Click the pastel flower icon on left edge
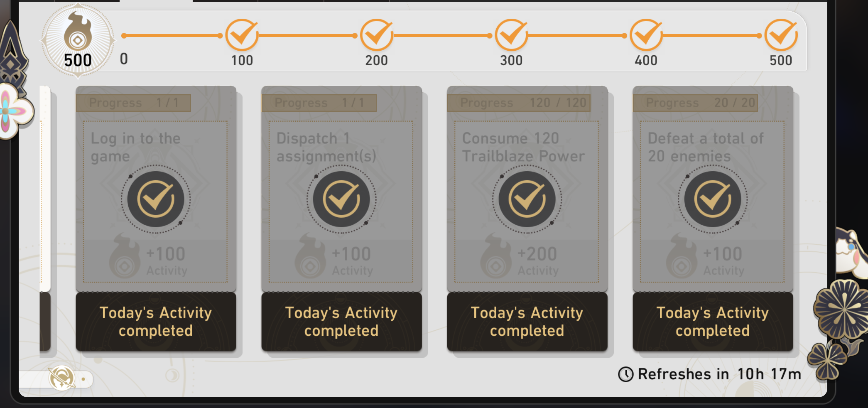The width and height of the screenshot is (868, 408). (12, 111)
